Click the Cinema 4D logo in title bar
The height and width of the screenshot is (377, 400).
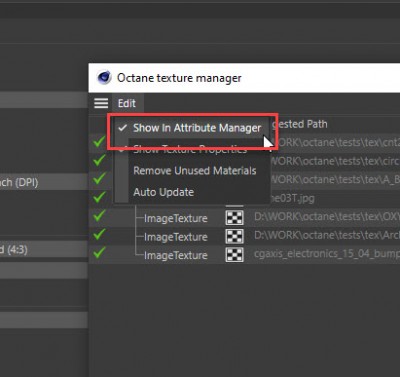click(104, 78)
